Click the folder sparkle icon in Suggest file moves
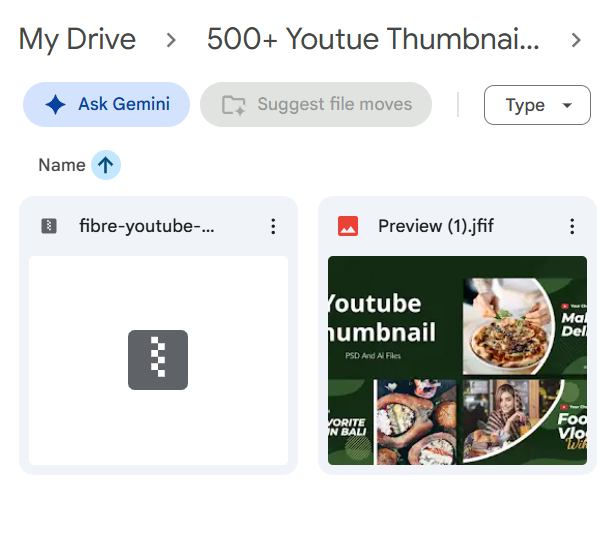Image resolution: width=600 pixels, height=540 pixels. click(x=233, y=105)
